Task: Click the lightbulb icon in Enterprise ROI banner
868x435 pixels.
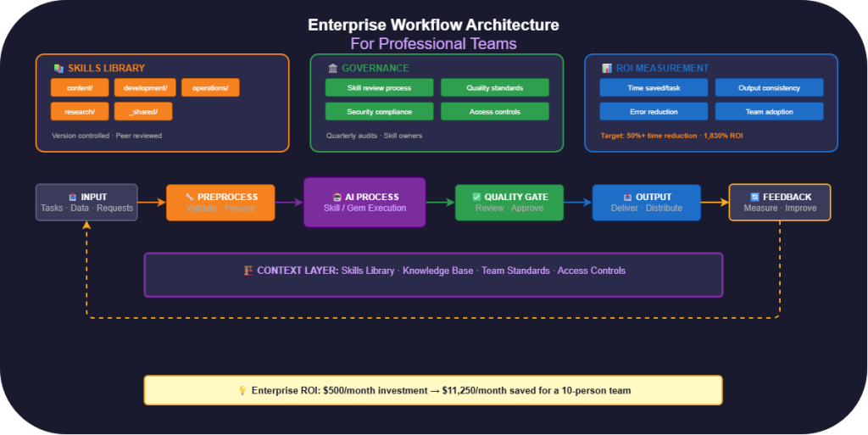Action: point(242,391)
